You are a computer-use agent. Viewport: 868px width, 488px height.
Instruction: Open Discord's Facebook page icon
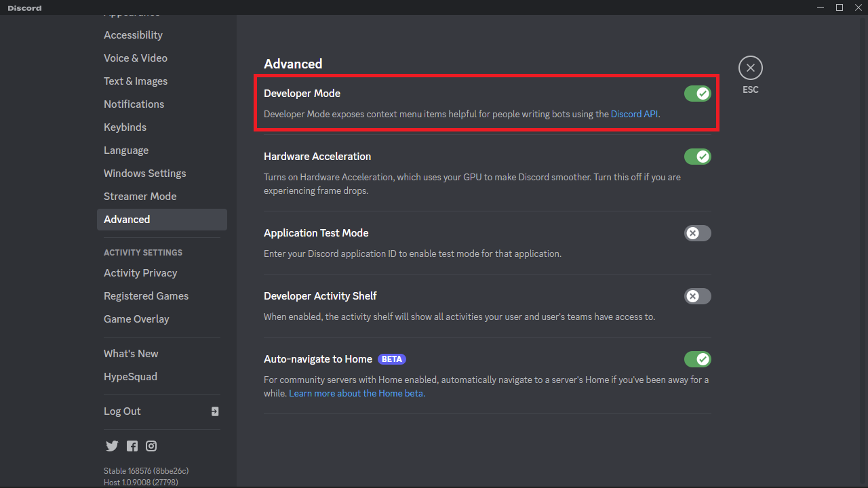click(x=132, y=446)
